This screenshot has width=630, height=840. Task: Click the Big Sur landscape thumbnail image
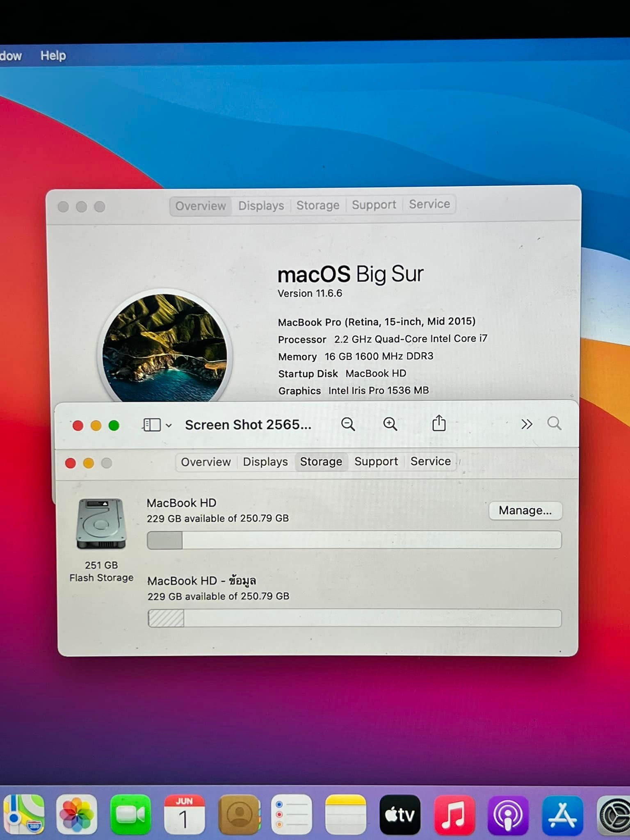164,347
